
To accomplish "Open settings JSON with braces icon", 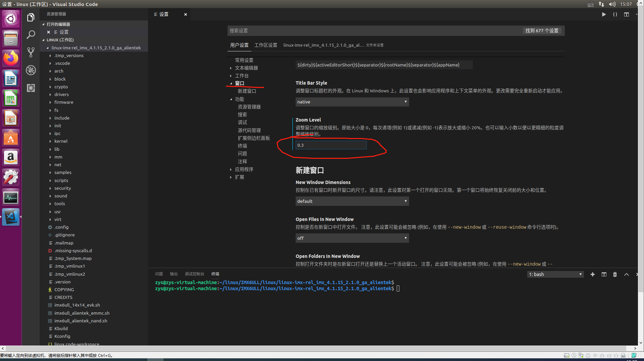I will click(615, 14).
